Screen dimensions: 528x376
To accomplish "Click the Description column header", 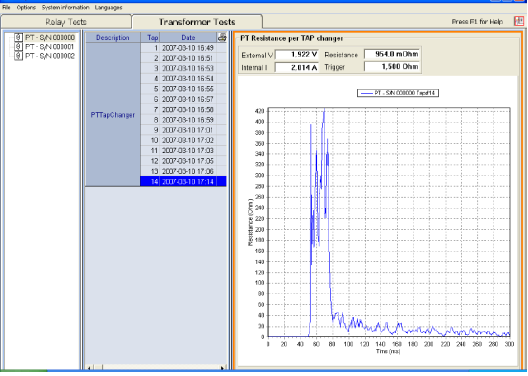I will pos(113,37).
